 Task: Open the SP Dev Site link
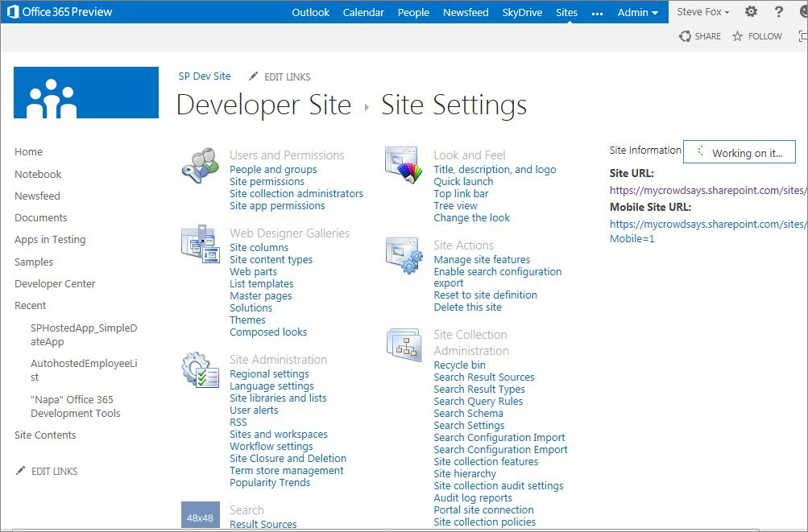pos(205,76)
